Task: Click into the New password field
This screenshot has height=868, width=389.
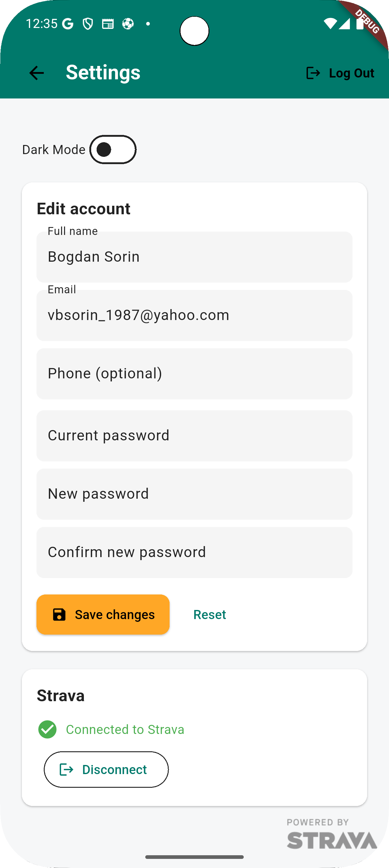Action: (x=194, y=494)
